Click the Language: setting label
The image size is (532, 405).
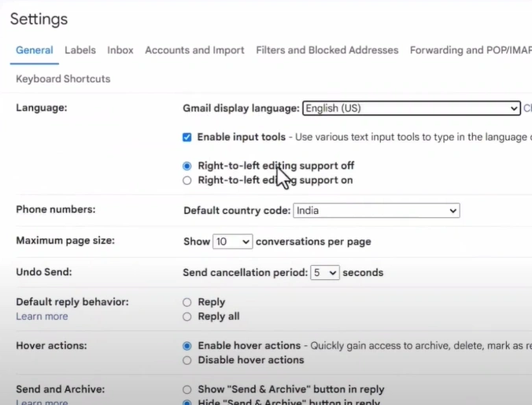coord(42,108)
